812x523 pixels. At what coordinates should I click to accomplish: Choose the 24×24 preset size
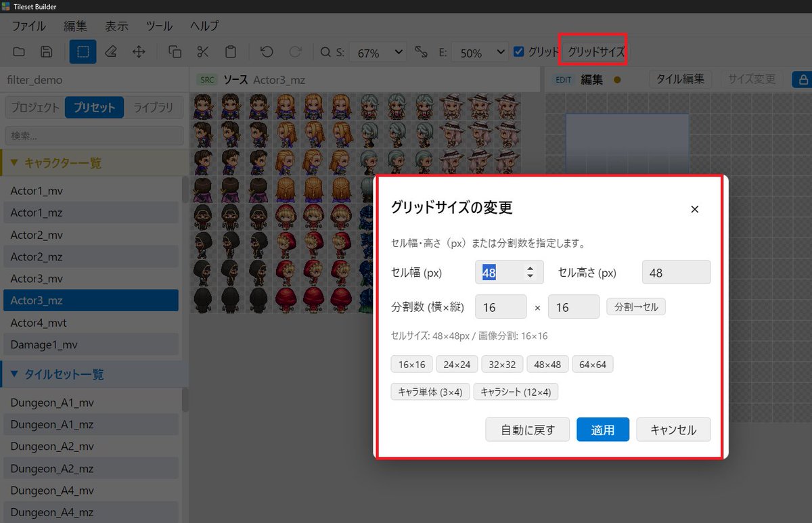click(457, 365)
